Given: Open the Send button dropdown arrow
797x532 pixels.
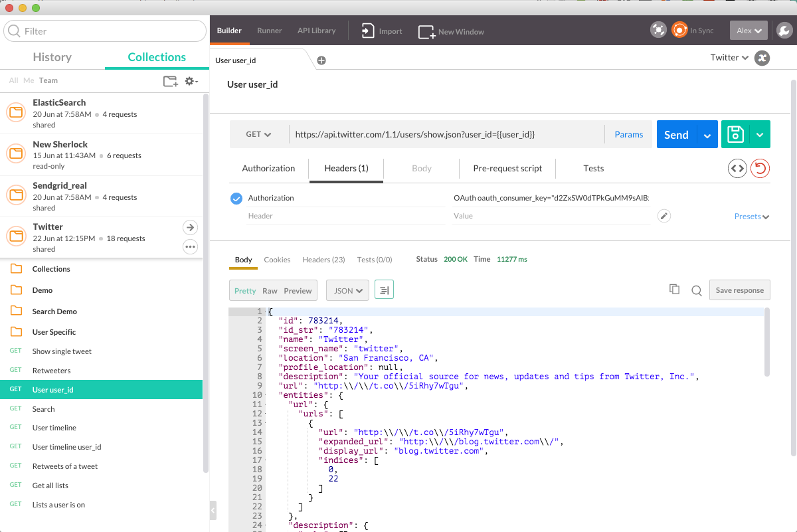Looking at the screenshot, I should [x=707, y=135].
